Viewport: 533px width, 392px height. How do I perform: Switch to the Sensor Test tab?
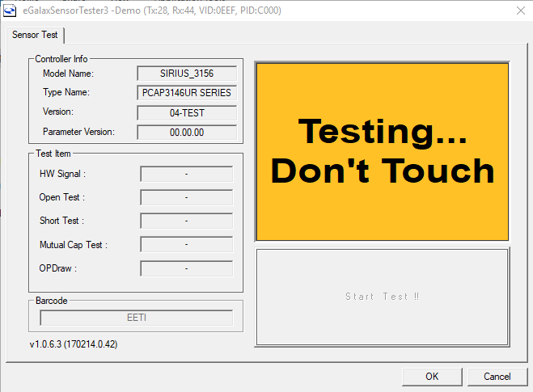pos(37,35)
